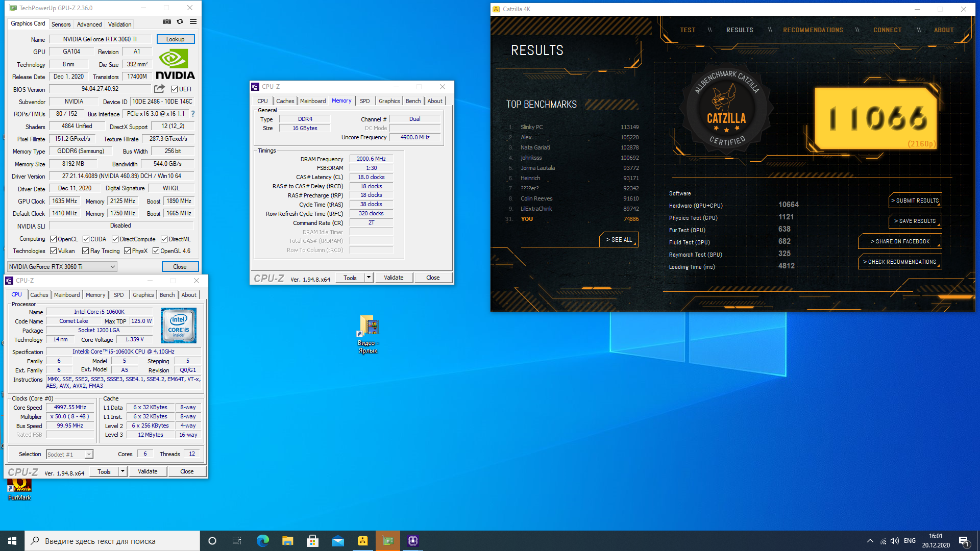Open the GPU selection dropdown in GPU-Z

click(x=62, y=266)
